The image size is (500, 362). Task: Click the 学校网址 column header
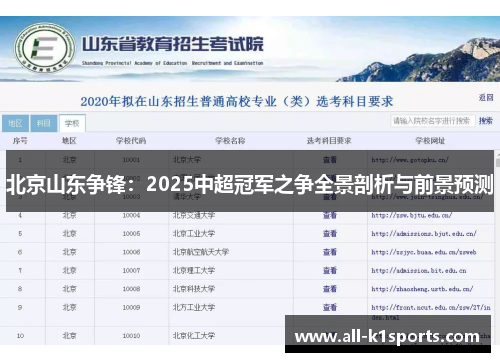430,141
